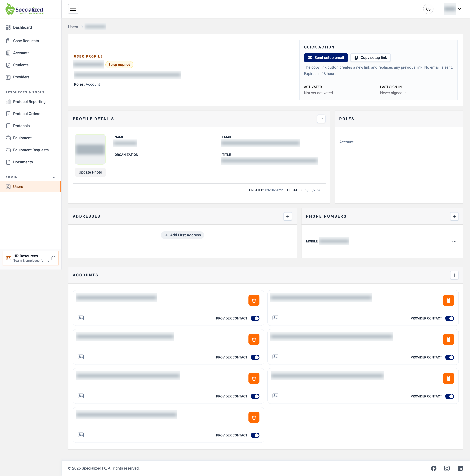Open HR Resources external link icon
This screenshot has height=476, width=470.
point(53,258)
